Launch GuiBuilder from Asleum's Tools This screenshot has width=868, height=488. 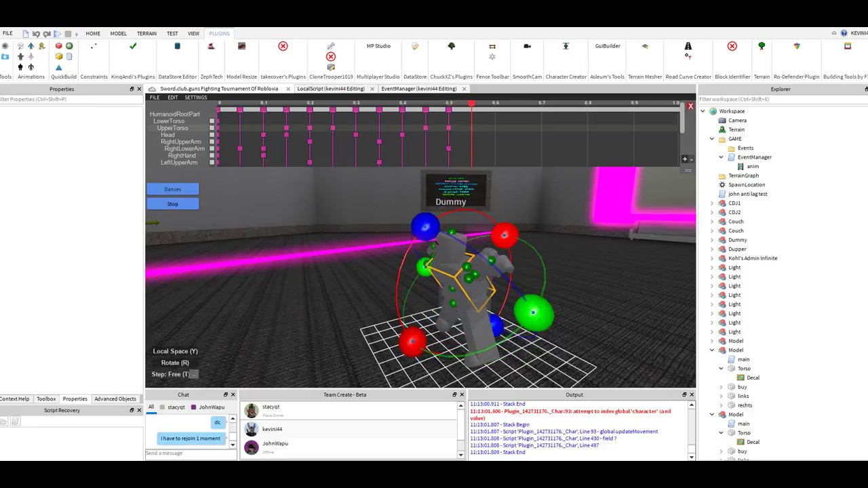coord(608,46)
